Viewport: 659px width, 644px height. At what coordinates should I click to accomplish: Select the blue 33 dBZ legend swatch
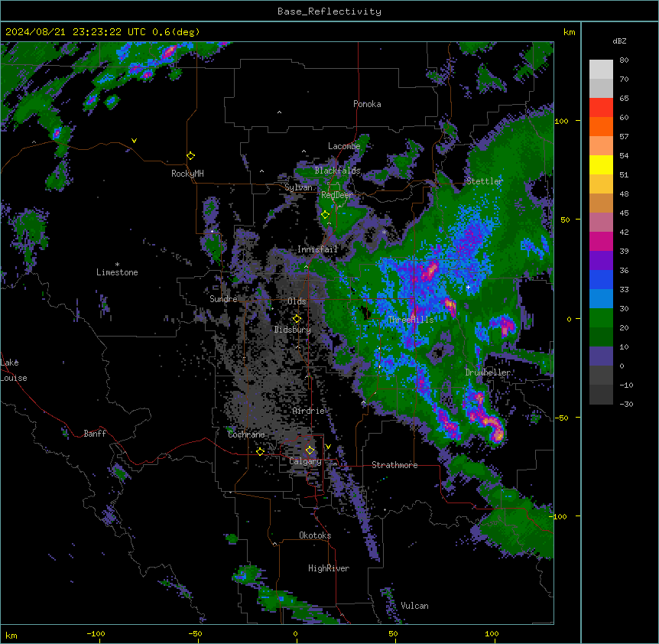tap(601, 279)
